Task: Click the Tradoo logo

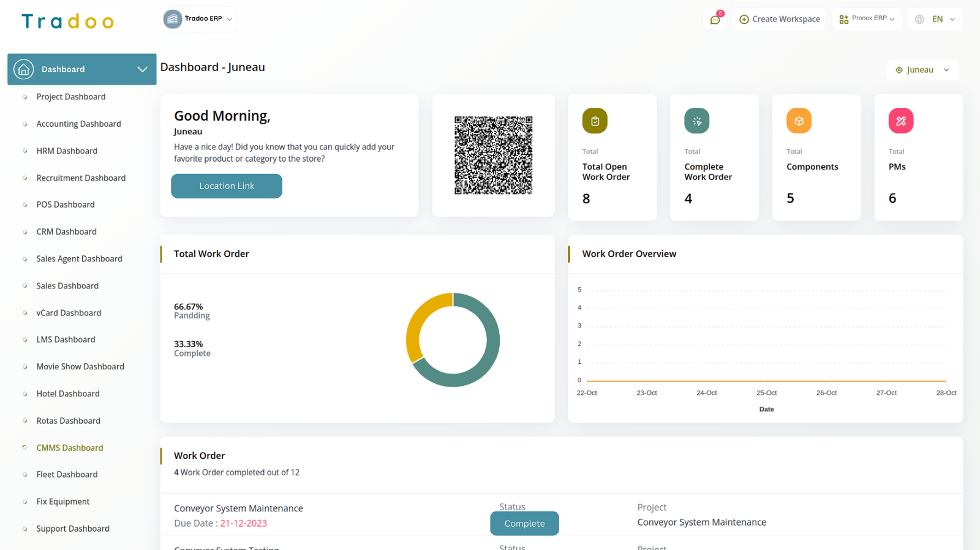Action: coord(67,21)
